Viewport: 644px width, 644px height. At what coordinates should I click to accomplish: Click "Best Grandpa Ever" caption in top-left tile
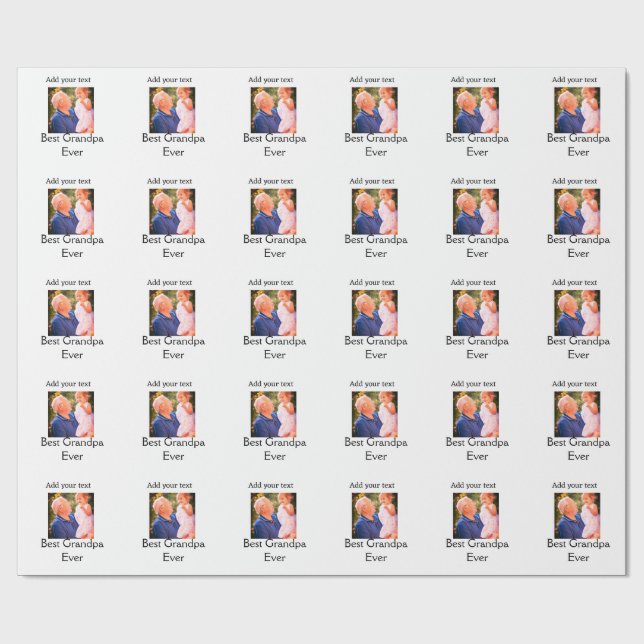(72, 145)
